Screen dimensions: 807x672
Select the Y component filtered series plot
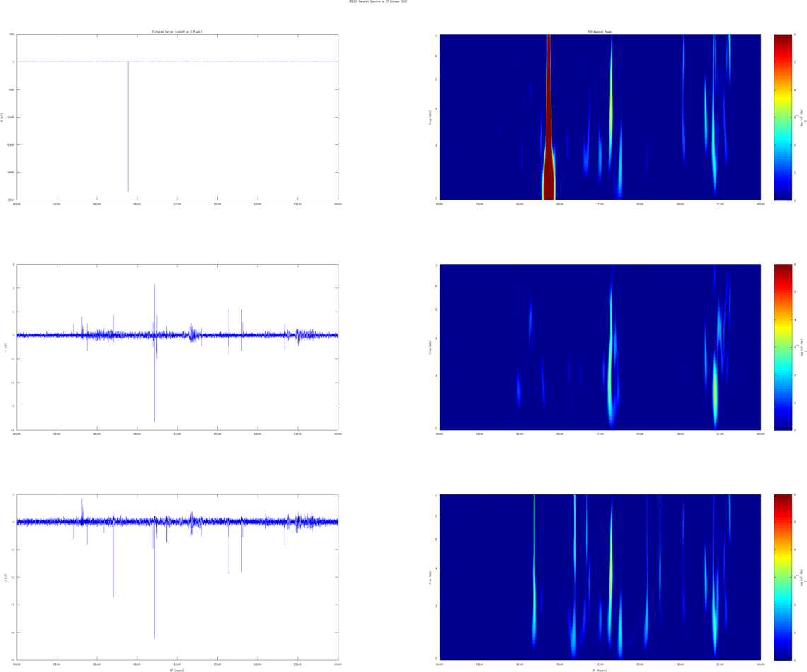[178, 347]
